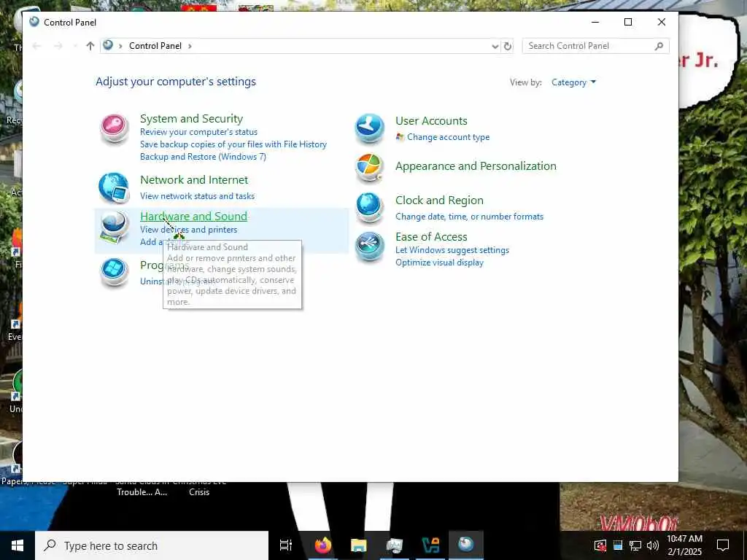
Task: Click the search magnifier in Search Control Panel
Action: (659, 46)
